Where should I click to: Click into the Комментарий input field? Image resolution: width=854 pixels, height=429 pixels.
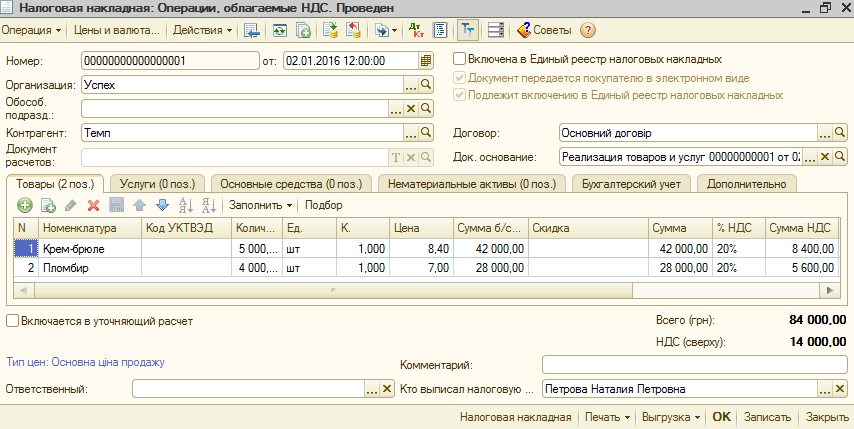point(694,364)
